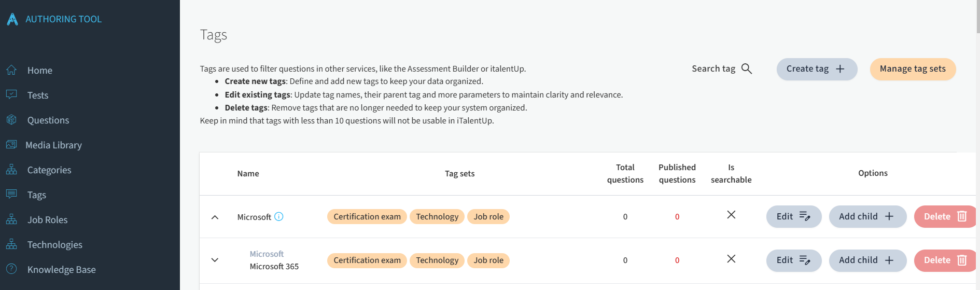980x290 pixels.
Task: Click the Search tag magnifier icon
Action: 747,68
